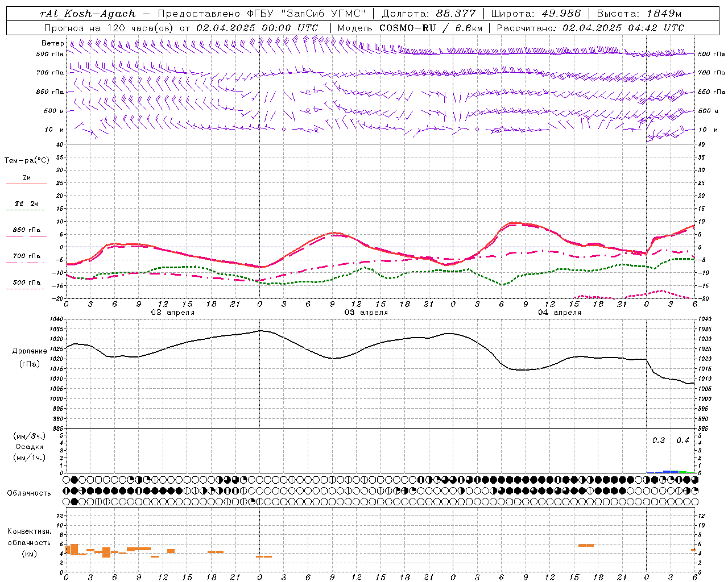Click the precipitation amount 0.4
The image size is (728, 582).
tap(682, 440)
